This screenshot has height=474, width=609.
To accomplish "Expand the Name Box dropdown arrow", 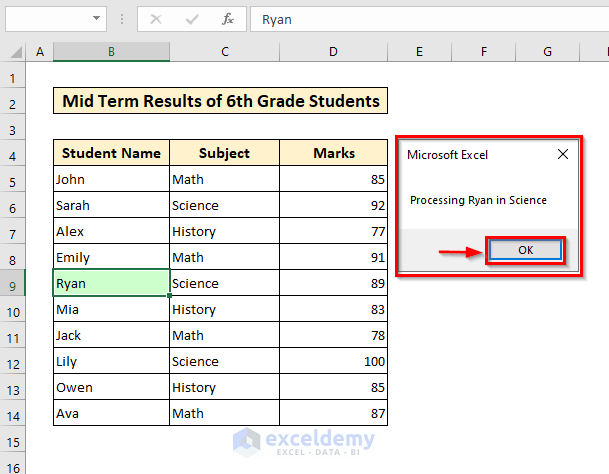I will click(97, 19).
